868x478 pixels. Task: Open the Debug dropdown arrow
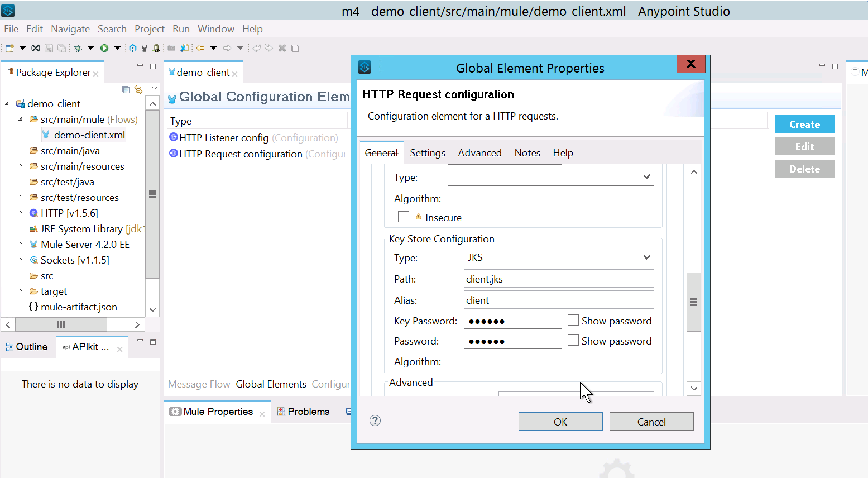coord(90,48)
